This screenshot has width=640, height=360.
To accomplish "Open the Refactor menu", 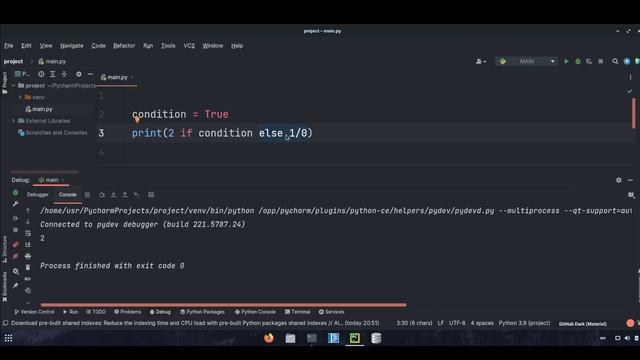I will [124, 46].
